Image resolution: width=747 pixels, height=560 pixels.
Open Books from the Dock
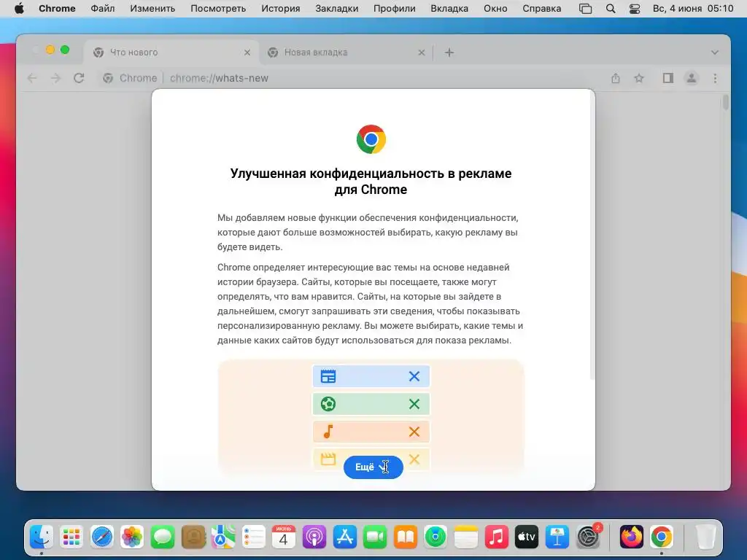(405, 537)
